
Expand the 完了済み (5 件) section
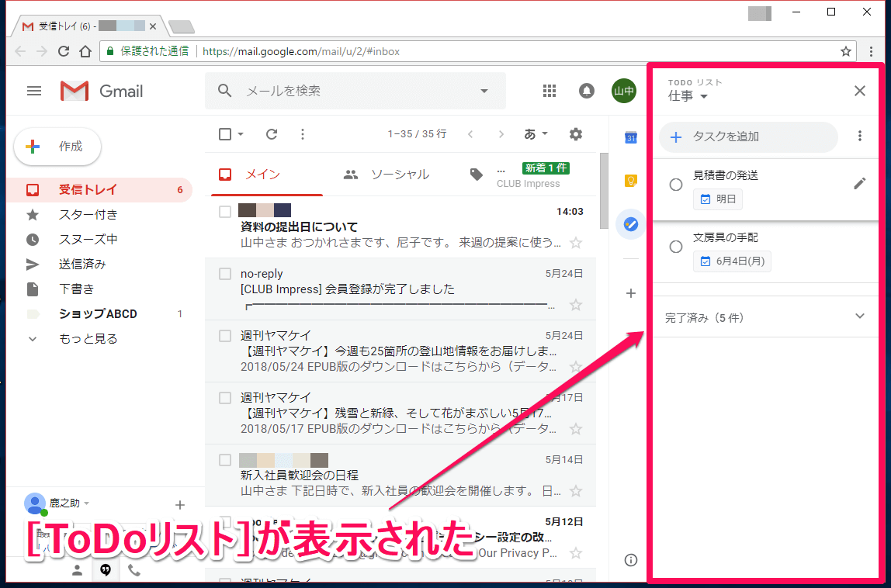click(765, 317)
